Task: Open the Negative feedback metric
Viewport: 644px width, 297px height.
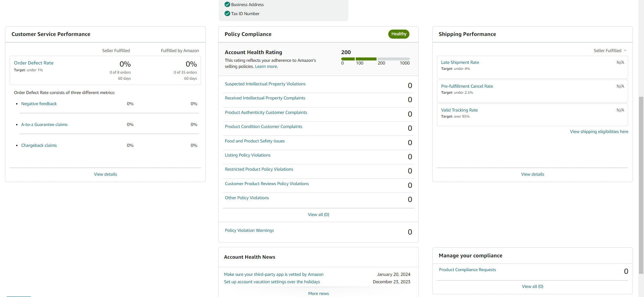Action: [39, 104]
